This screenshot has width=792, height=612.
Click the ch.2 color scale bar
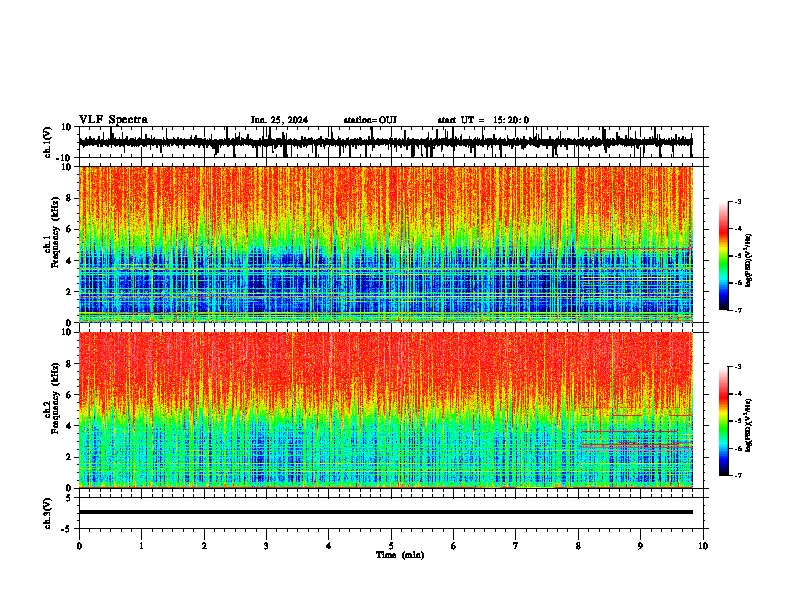pyautogui.click(x=723, y=421)
